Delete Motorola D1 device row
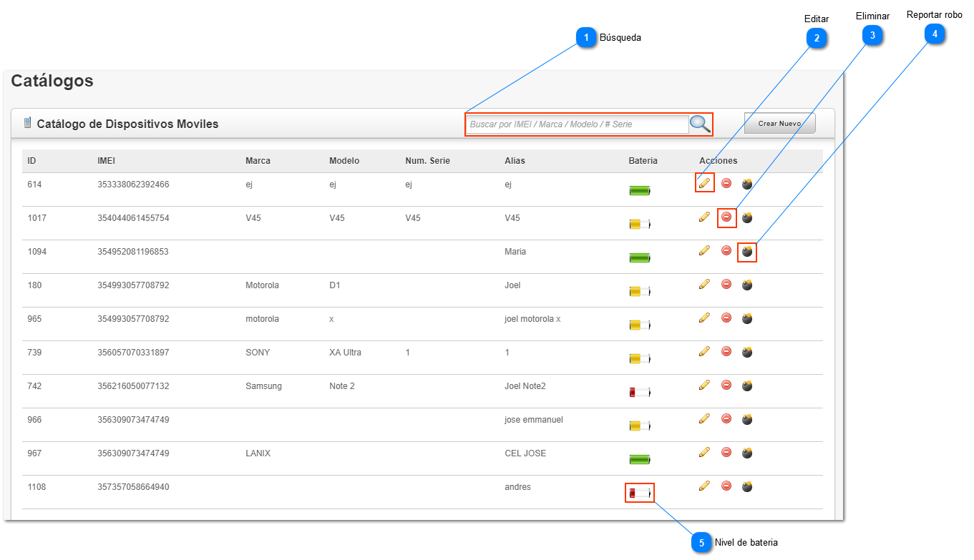The width and height of the screenshot is (974, 560). pos(726,284)
